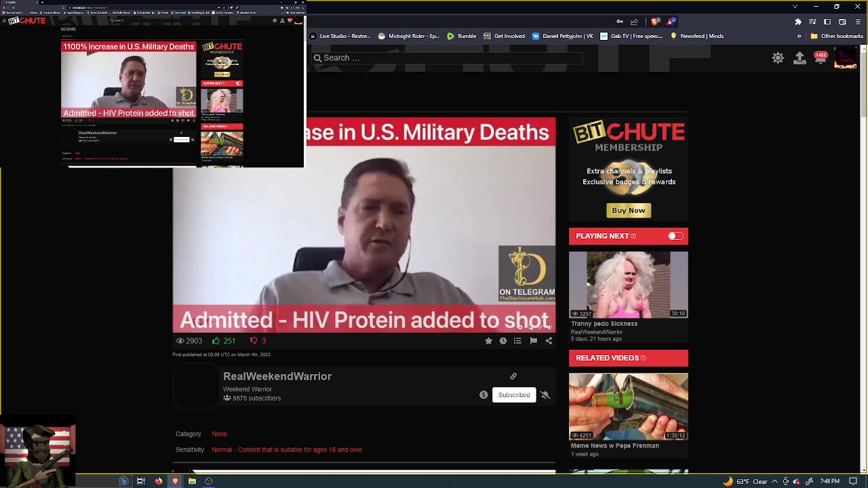Open browser share page icon
The width and height of the screenshot is (868, 488).
[634, 22]
